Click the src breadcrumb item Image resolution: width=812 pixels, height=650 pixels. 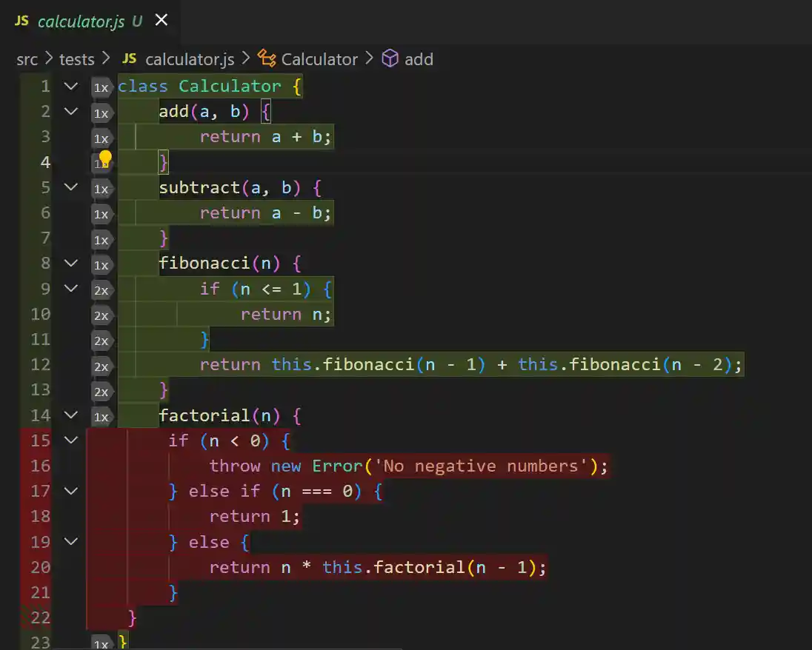(x=27, y=59)
